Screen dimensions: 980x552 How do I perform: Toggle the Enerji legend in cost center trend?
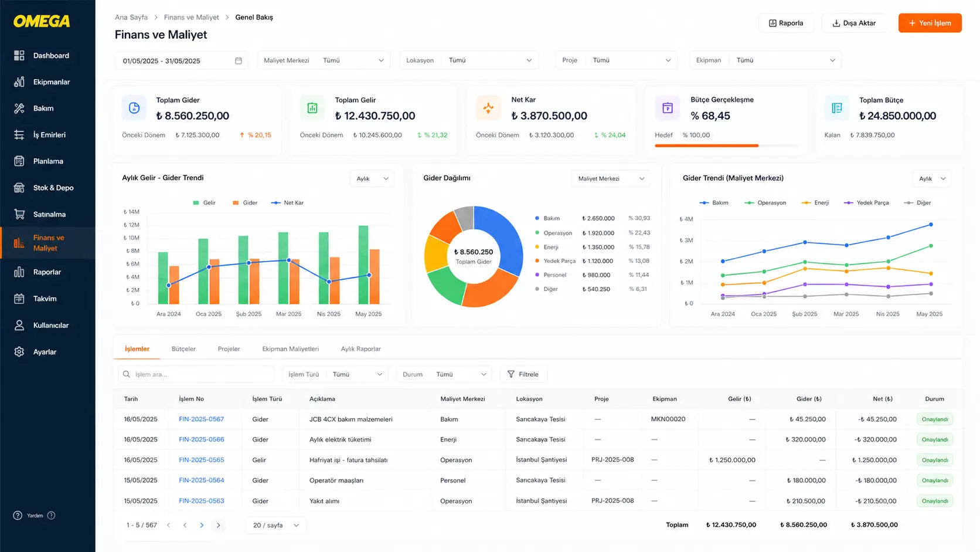(x=815, y=203)
